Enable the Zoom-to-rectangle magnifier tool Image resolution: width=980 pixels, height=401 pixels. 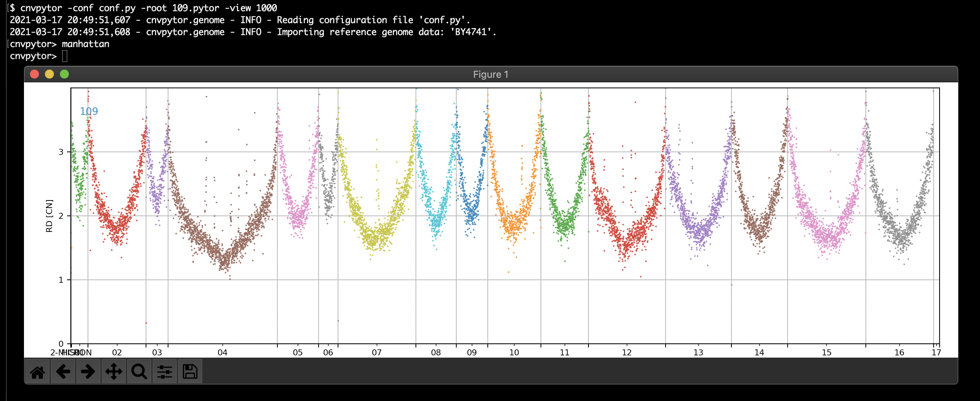[x=139, y=371]
